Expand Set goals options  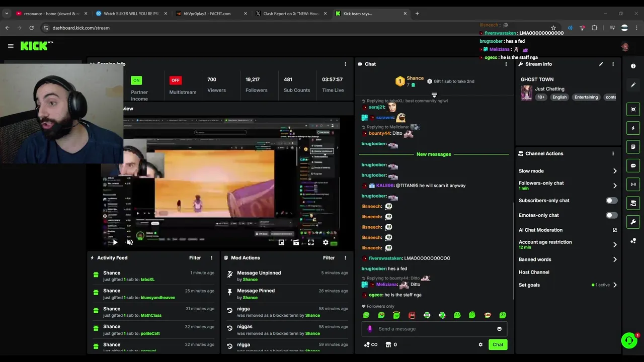(615, 285)
